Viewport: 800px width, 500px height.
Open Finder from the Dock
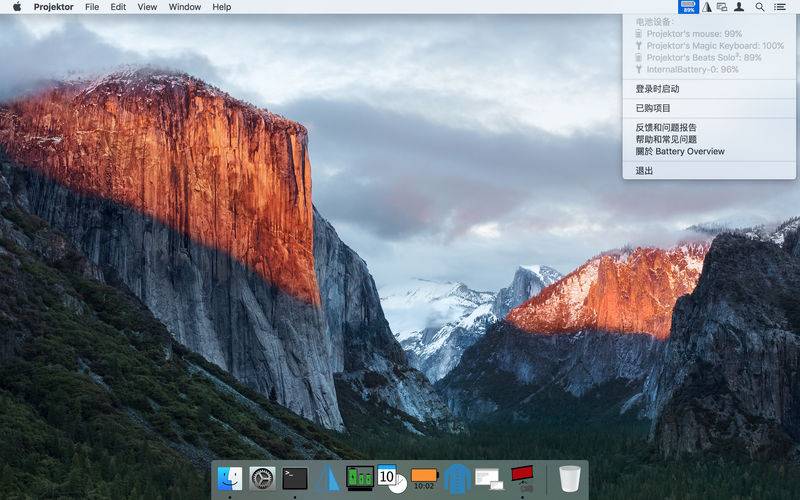click(230, 479)
